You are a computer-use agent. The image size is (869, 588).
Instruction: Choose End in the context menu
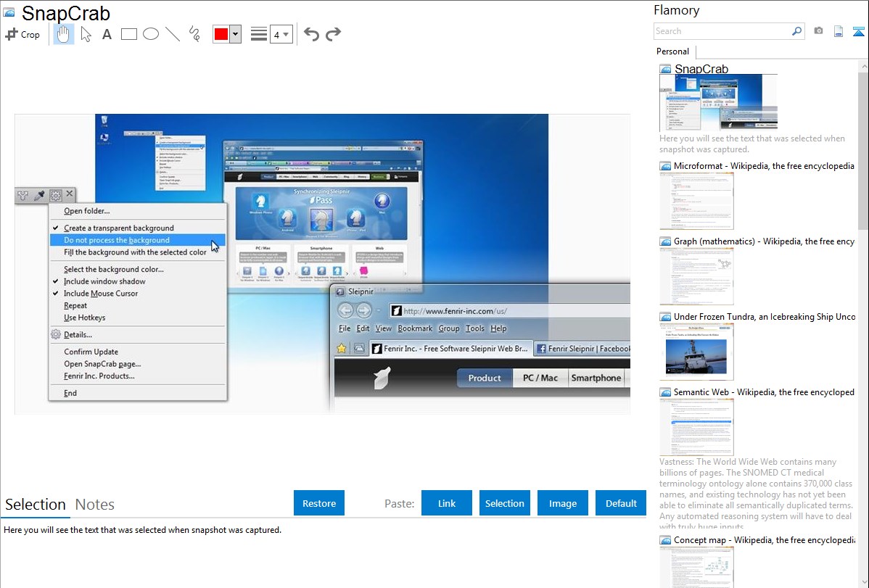click(x=137, y=394)
